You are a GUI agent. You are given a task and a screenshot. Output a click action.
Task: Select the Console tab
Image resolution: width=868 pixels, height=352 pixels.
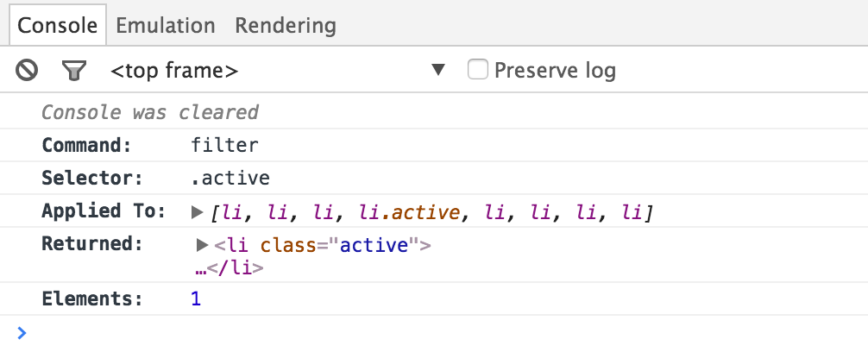(58, 25)
